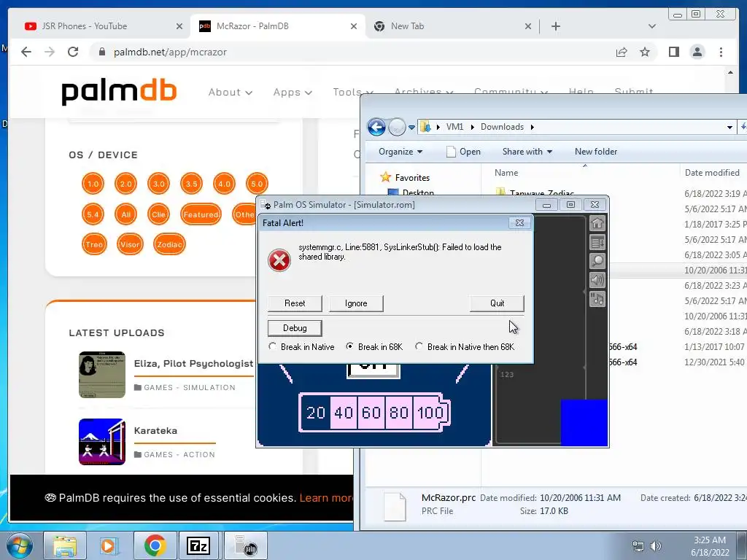Switch to the New Tab tab
This screenshot has height=560, width=747.
pyautogui.click(x=407, y=26)
